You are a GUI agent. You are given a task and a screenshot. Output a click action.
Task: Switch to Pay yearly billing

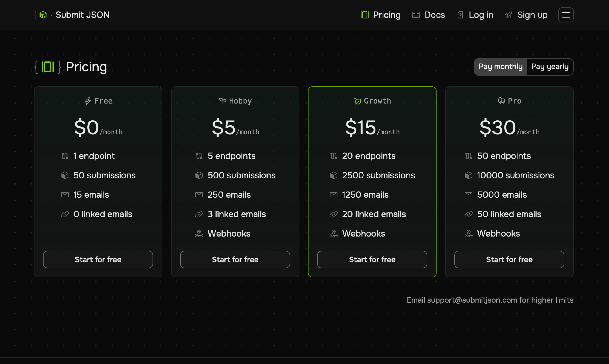click(x=550, y=67)
